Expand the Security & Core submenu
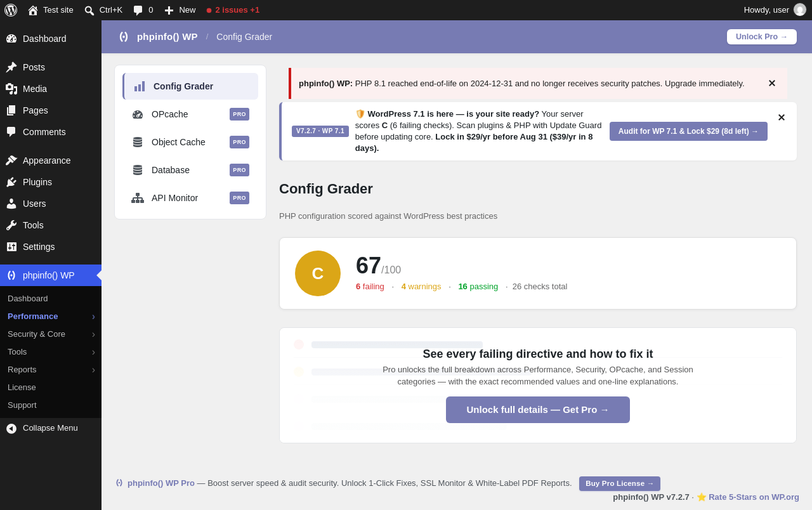This screenshot has width=812, height=510. (93, 334)
